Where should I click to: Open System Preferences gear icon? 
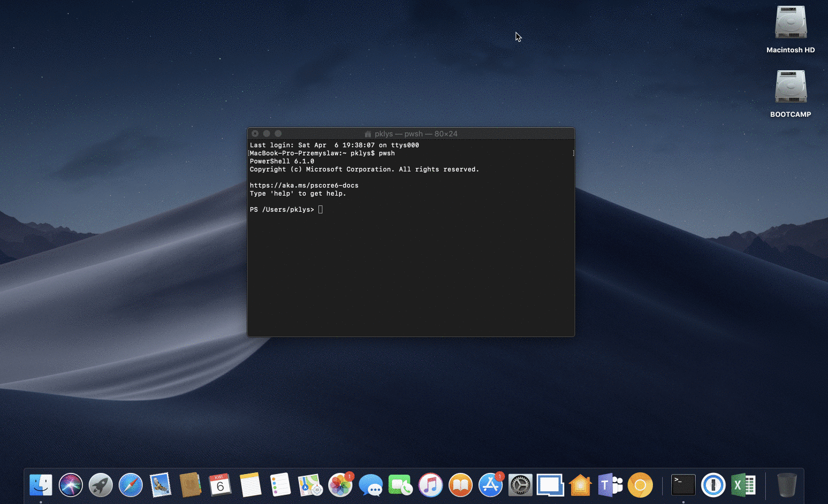[521, 485]
